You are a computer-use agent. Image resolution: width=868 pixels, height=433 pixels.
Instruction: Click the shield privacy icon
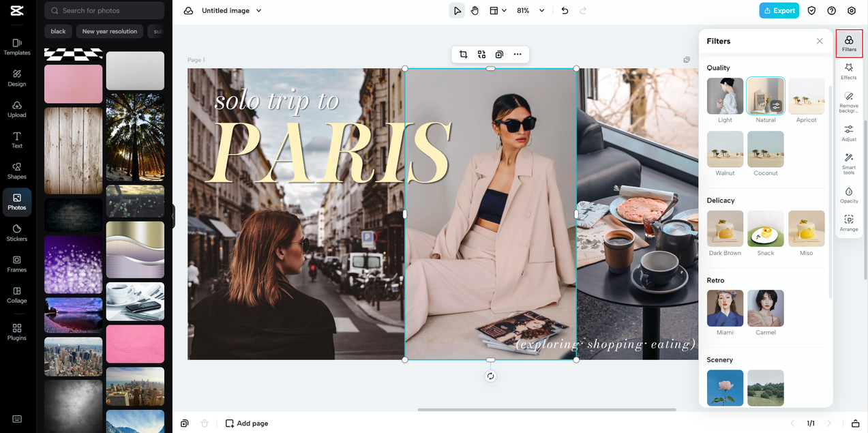[x=811, y=10]
